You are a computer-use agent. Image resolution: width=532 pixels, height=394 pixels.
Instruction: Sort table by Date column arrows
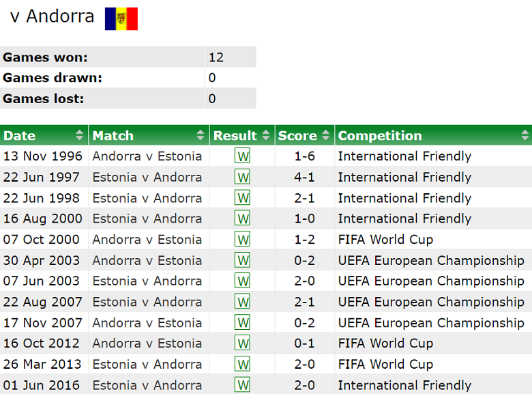(80, 135)
